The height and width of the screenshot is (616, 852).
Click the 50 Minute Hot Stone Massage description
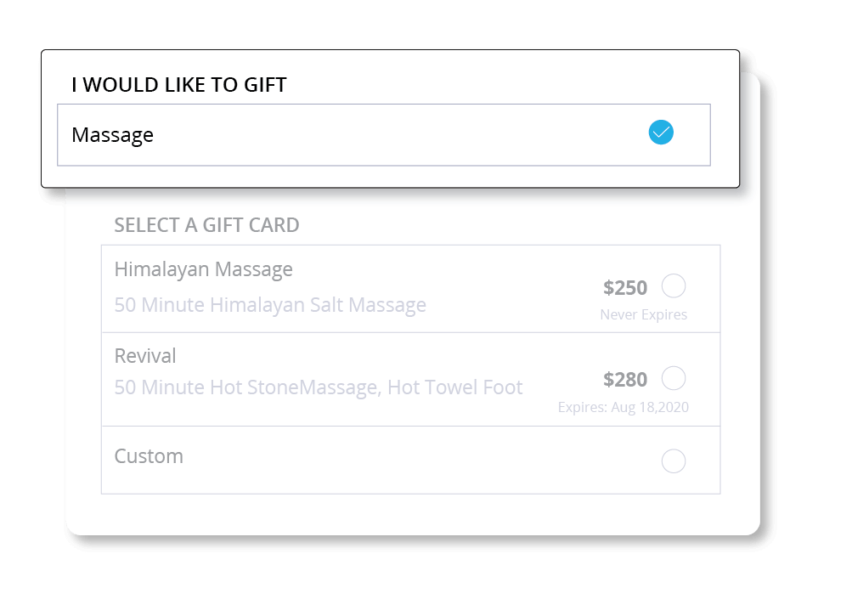tap(319, 387)
